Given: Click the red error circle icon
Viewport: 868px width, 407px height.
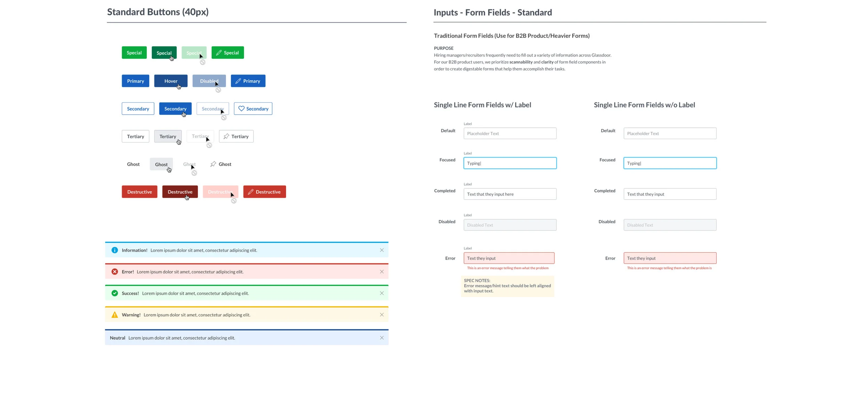Looking at the screenshot, I should (115, 272).
